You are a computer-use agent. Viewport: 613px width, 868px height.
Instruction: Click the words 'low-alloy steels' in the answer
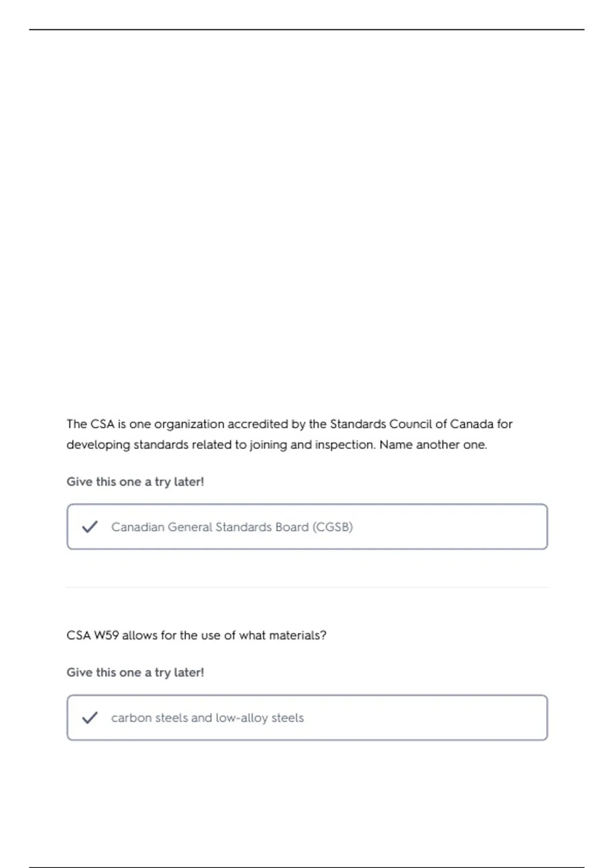point(260,718)
